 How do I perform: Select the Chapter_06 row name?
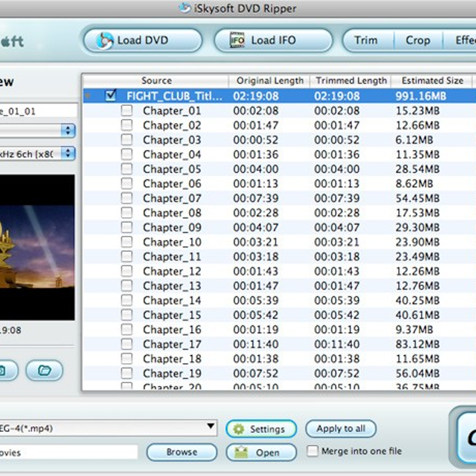pyautogui.click(x=172, y=184)
